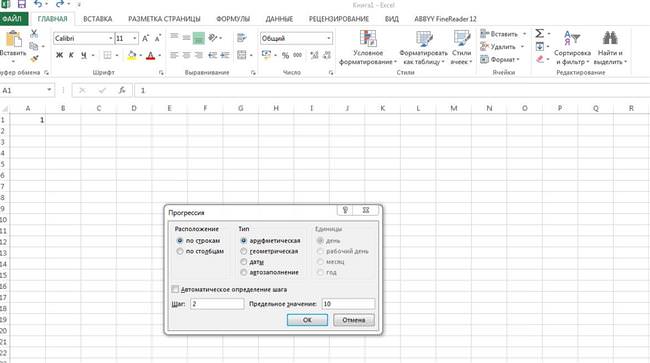Click the help question button in dialog
The image size is (650, 363).
click(345, 210)
